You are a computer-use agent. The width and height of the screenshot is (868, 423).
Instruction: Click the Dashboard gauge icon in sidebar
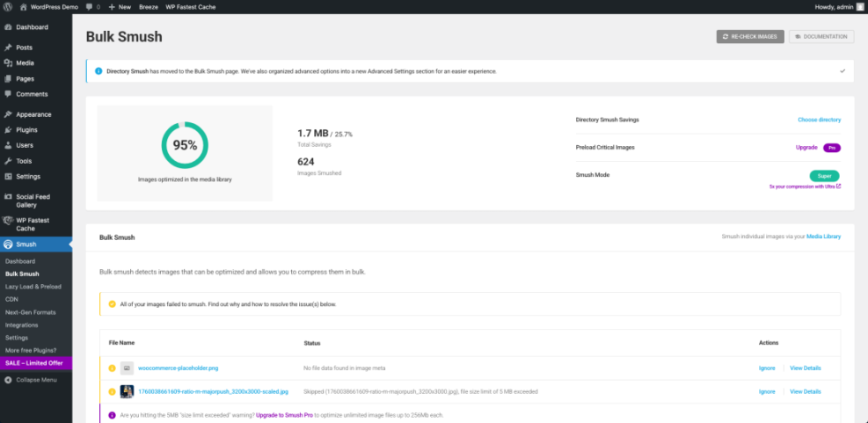[x=8, y=27]
